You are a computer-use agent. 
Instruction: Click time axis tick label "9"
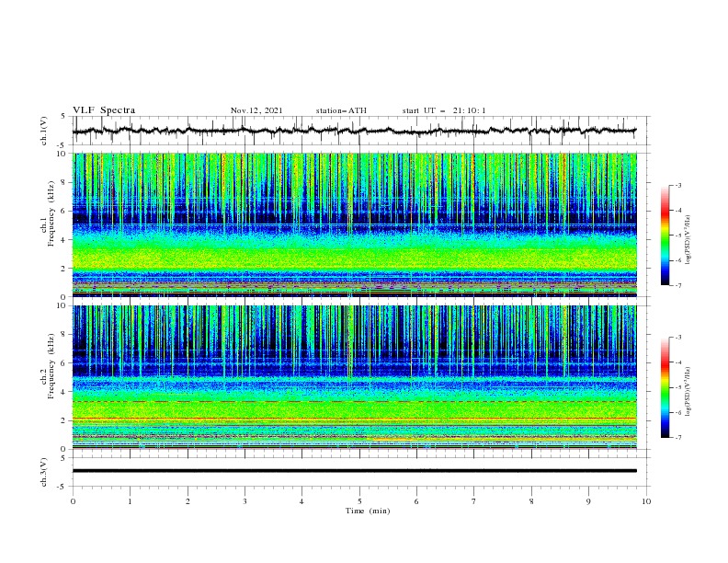pyautogui.click(x=588, y=501)
